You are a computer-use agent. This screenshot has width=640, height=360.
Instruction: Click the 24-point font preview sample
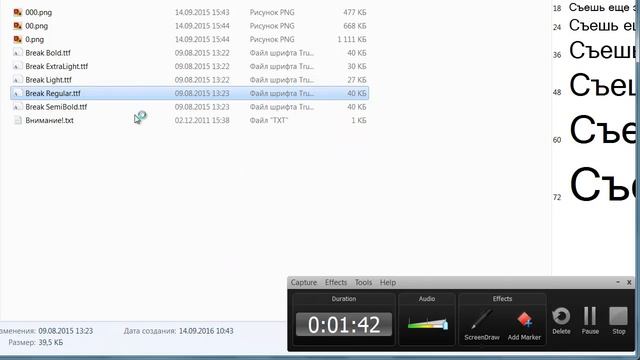point(602,26)
